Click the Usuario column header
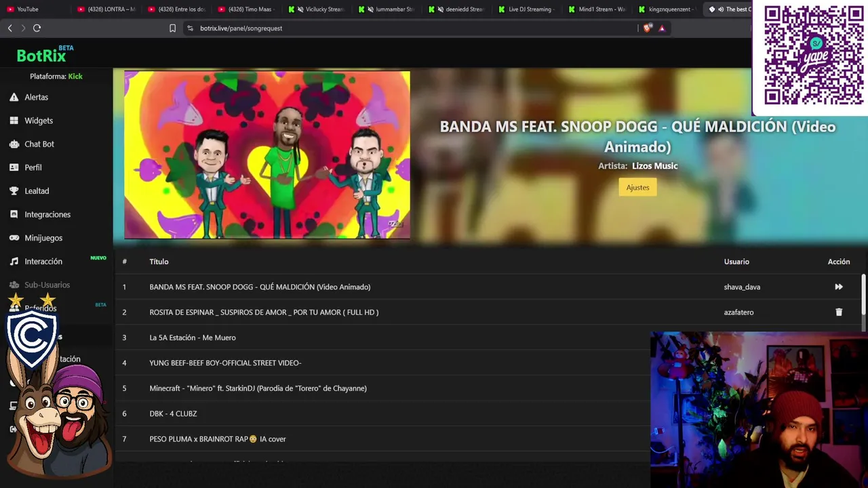868x488 pixels. click(736, 262)
